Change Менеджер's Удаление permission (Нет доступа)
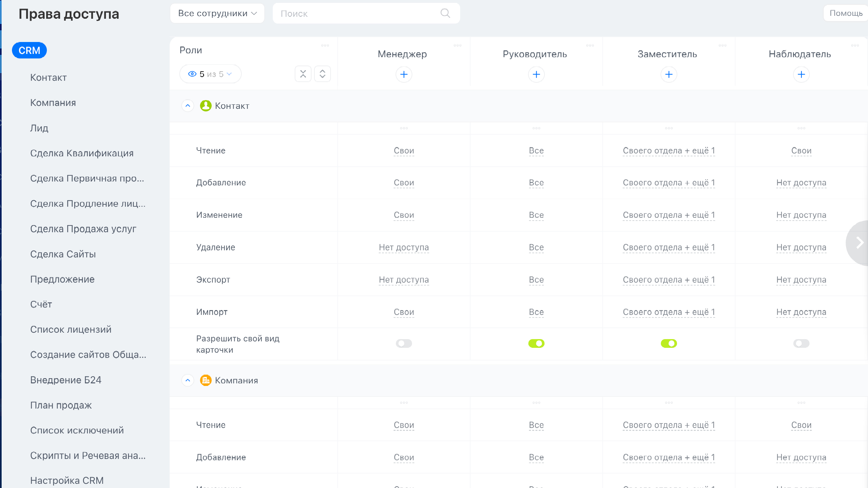Viewport: 868px width, 488px height. tap(404, 247)
